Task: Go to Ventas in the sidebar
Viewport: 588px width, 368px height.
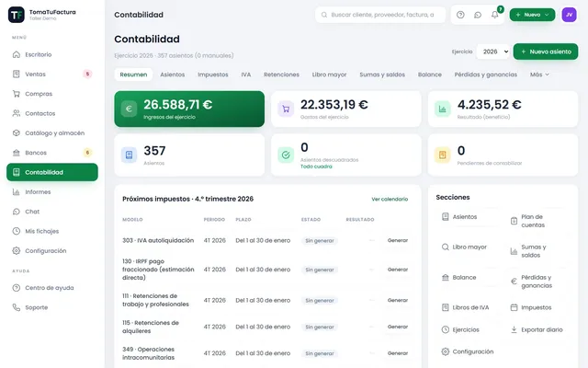Action: (52, 74)
